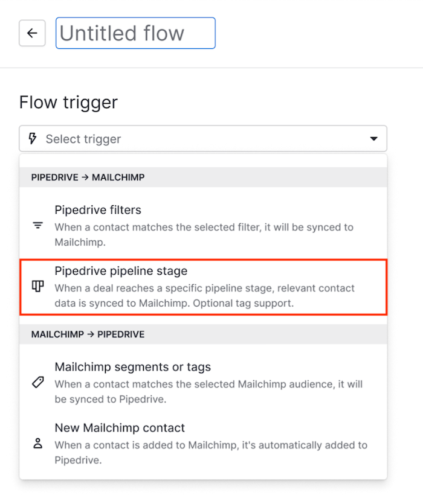The height and width of the screenshot is (504, 423).
Task: Click the back arrow button
Action: [32, 33]
